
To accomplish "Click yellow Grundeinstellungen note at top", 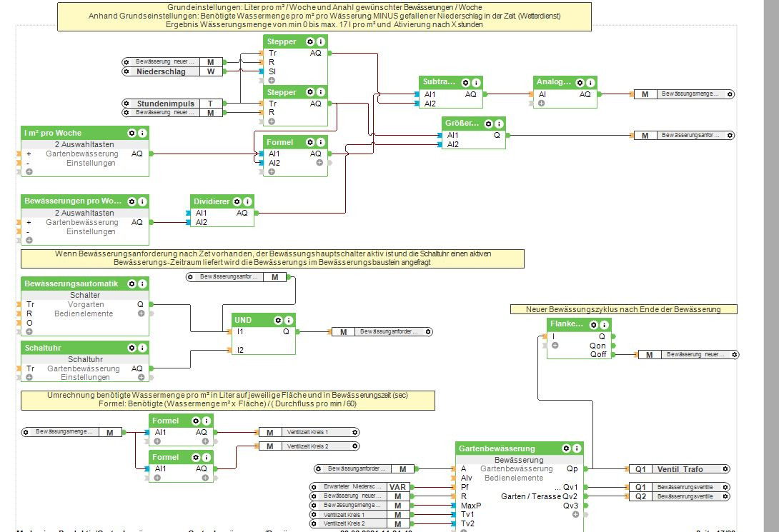I will click(x=324, y=16).
